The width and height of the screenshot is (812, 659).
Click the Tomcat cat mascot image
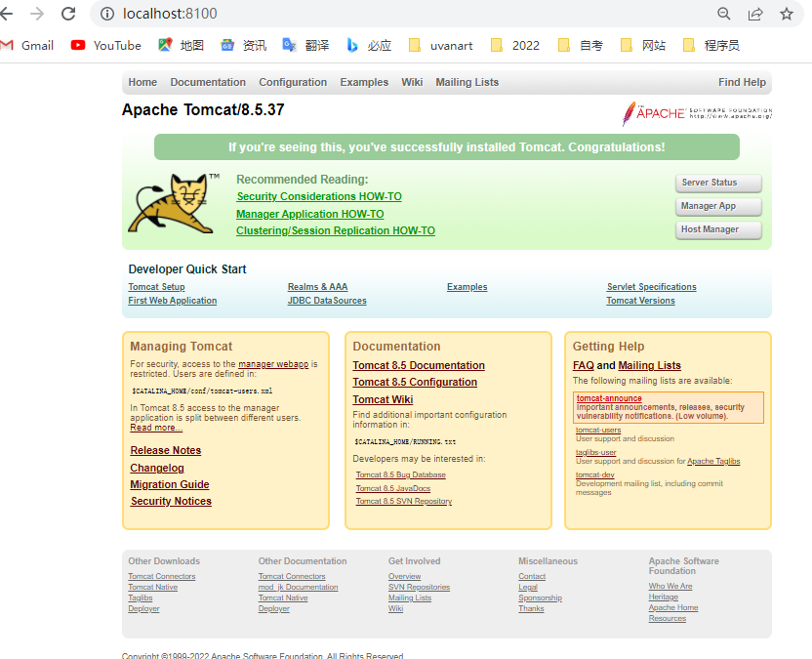coord(174,204)
